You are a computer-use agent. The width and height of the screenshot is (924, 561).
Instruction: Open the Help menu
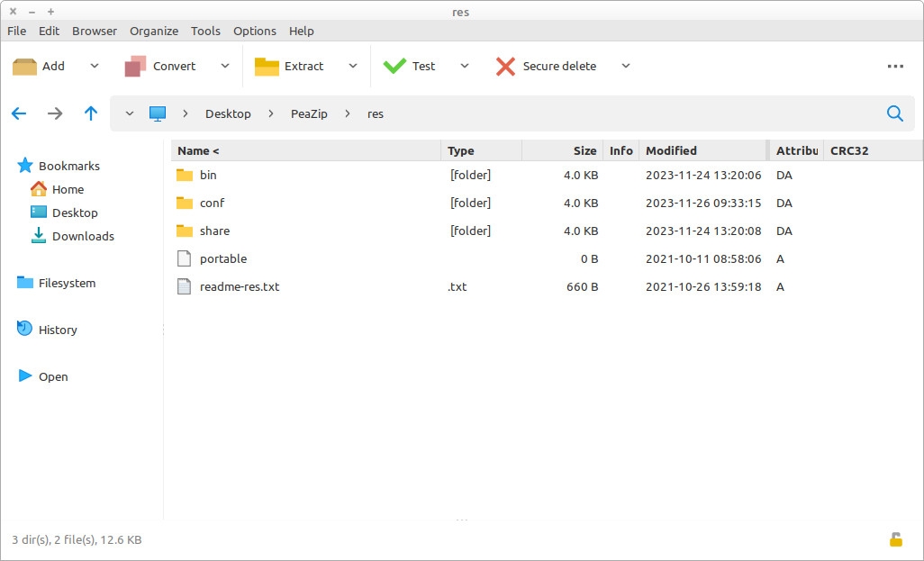pyautogui.click(x=301, y=31)
